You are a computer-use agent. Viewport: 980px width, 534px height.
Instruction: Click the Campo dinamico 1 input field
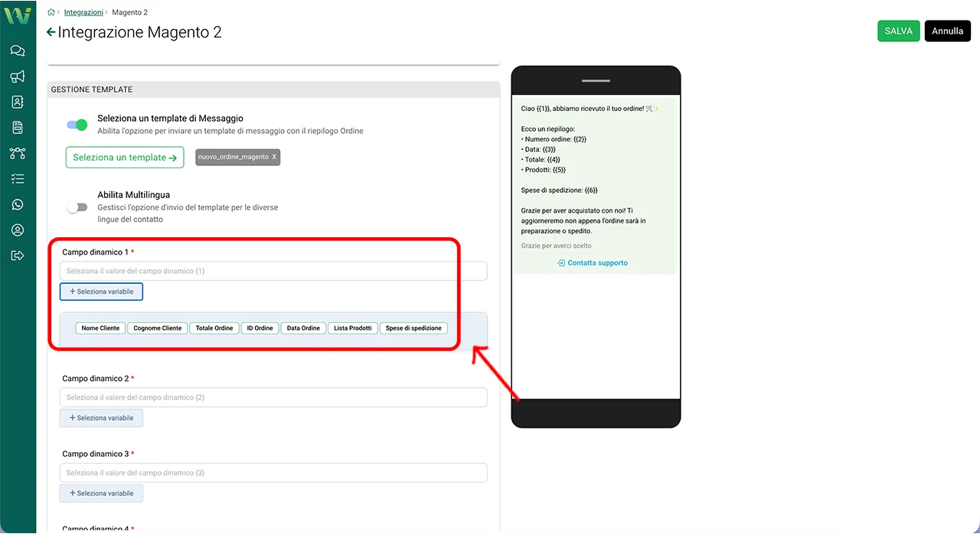[x=273, y=271]
